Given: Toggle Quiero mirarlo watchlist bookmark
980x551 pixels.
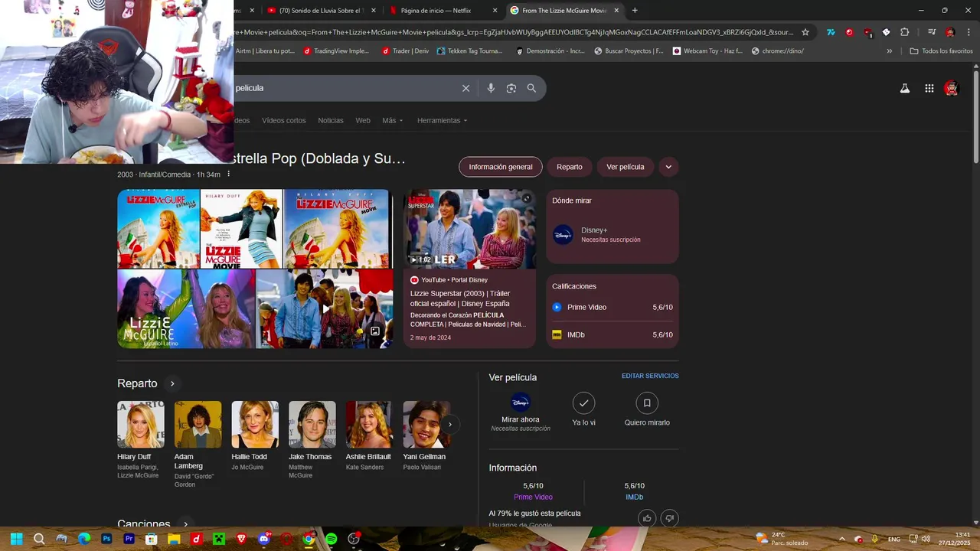Looking at the screenshot, I should point(647,410).
